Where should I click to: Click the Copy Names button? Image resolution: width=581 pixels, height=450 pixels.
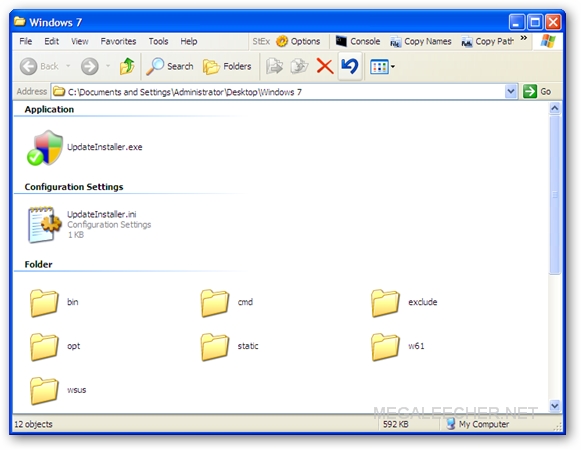point(421,42)
